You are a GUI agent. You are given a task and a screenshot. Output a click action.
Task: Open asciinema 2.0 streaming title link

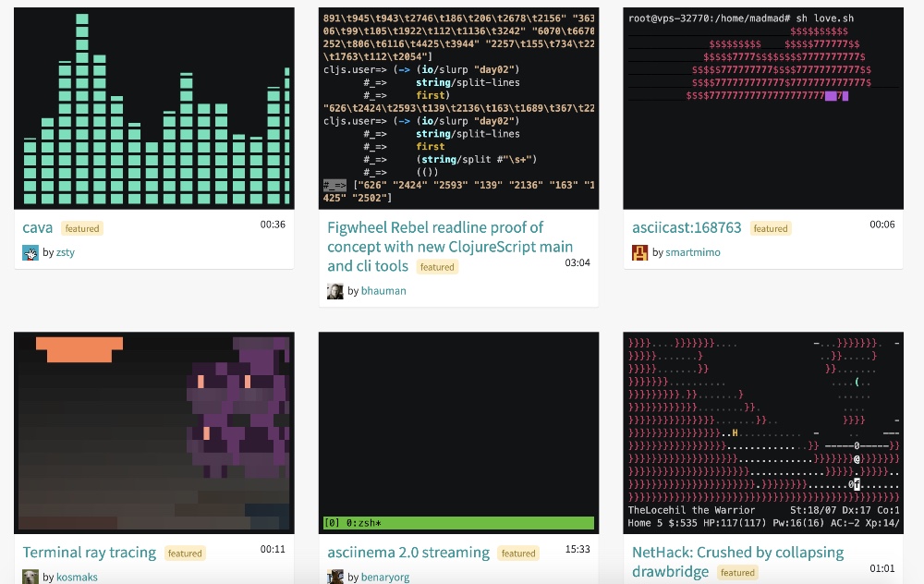[408, 553]
